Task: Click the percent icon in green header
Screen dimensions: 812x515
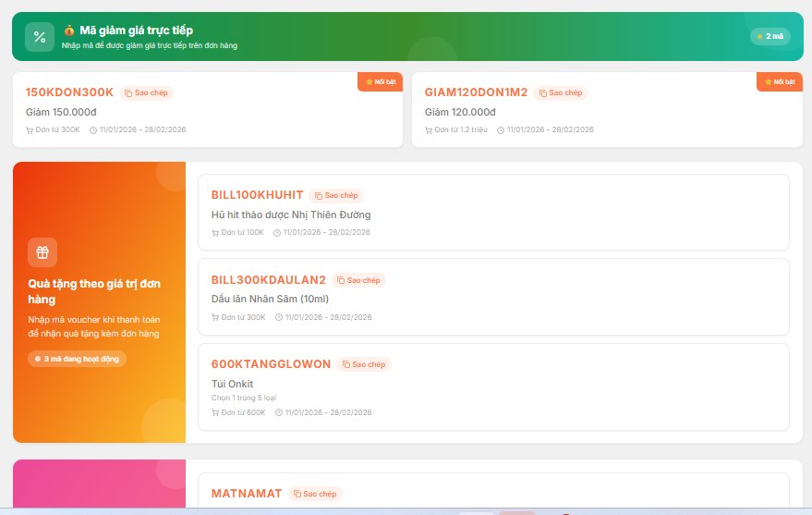Action: pos(40,37)
